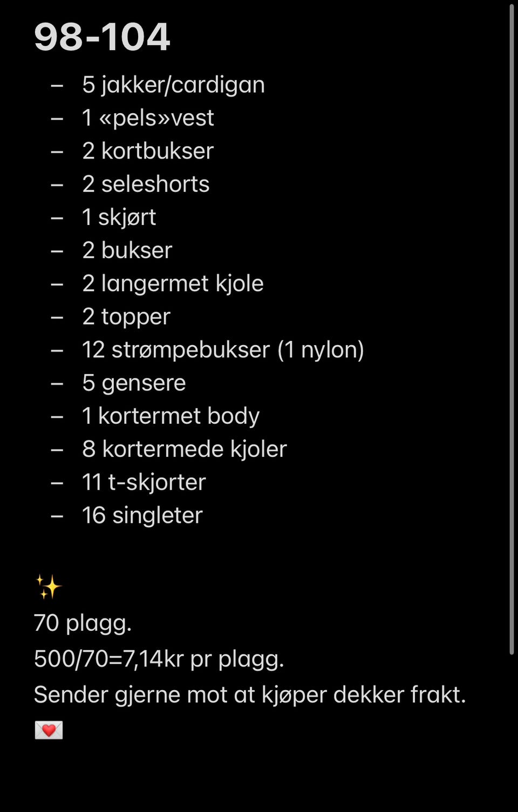This screenshot has width=518, height=812.
Task: Place cursor on '2 topper'
Action: coord(126,317)
